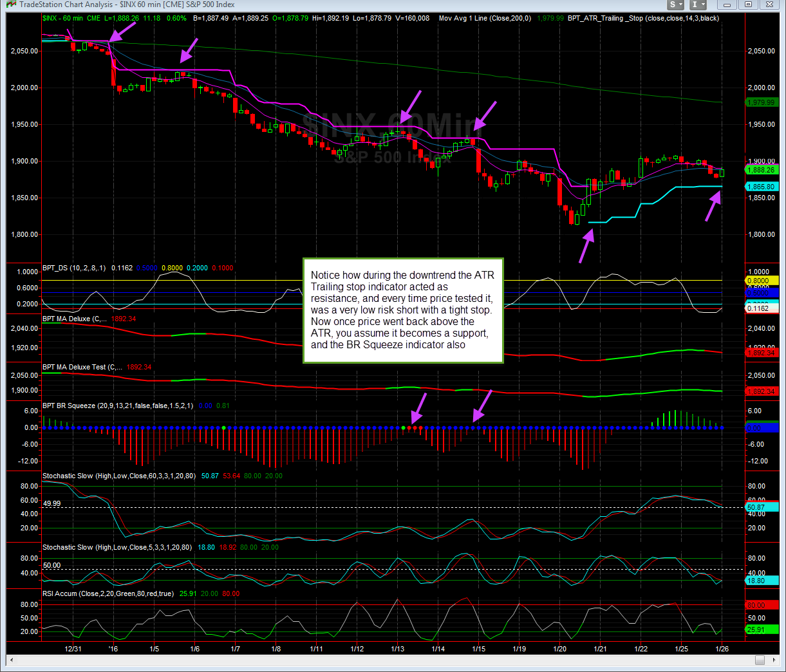Viewport: 786px width, 672px height.
Task: Click the Mov Avg 1 Line indicator label
Action: coord(485,18)
